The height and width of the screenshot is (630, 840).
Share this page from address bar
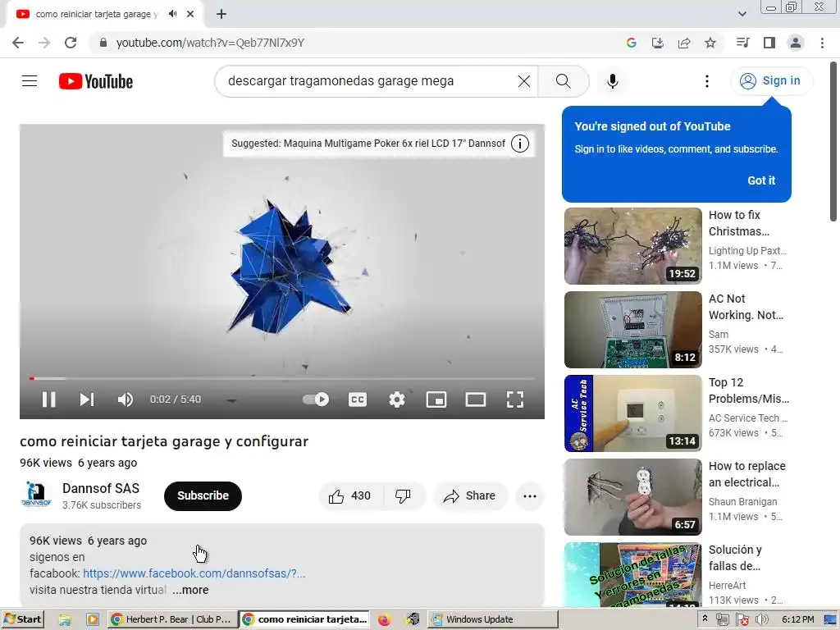click(x=684, y=43)
